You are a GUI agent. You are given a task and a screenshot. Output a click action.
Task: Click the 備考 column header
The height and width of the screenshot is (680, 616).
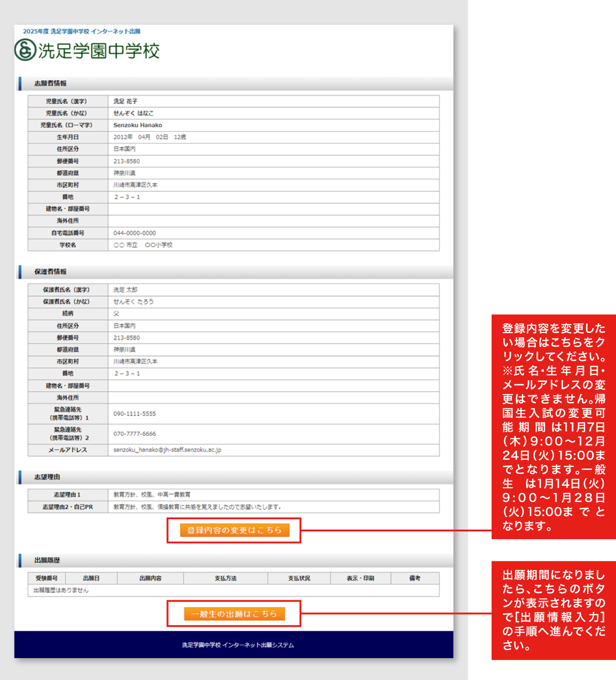(x=415, y=578)
